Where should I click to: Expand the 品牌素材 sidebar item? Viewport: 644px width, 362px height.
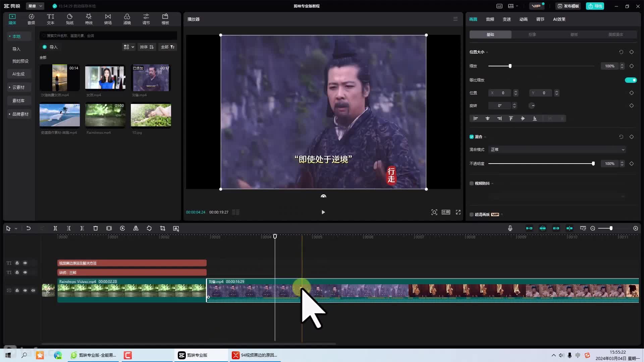coord(19,114)
